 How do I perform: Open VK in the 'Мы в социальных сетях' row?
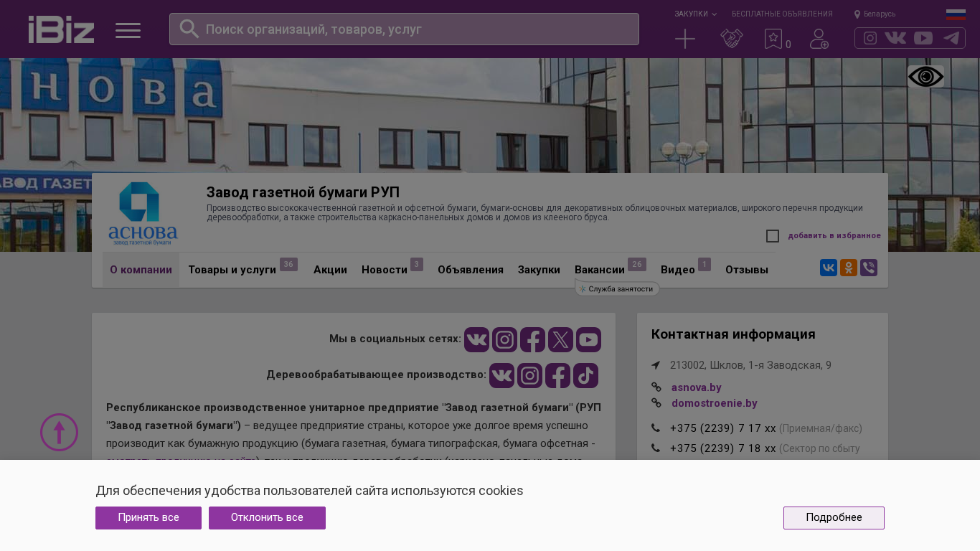pos(476,339)
